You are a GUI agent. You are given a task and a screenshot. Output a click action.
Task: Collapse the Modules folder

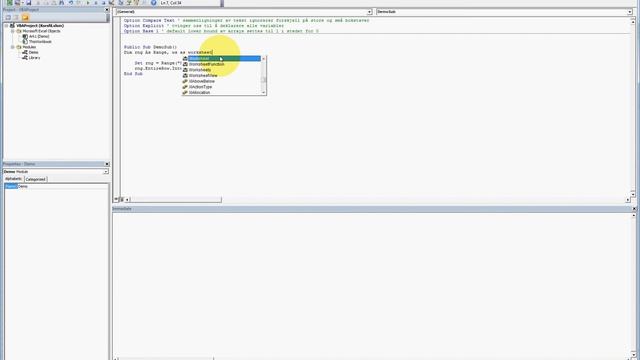tap(13, 47)
